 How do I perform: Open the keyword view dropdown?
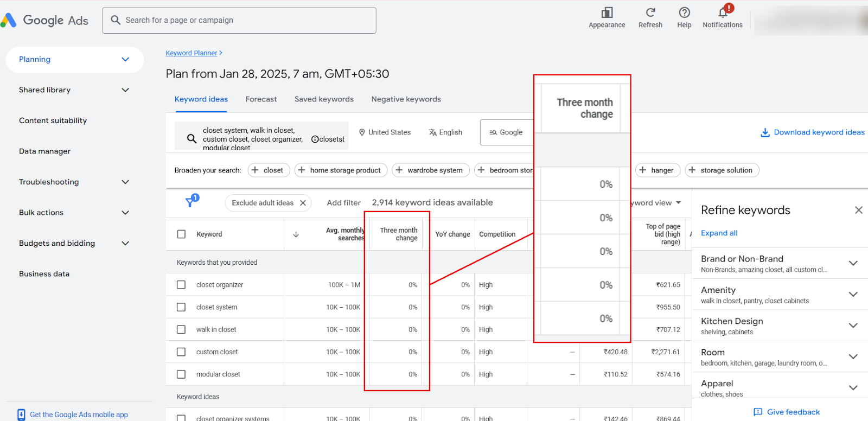[658, 203]
